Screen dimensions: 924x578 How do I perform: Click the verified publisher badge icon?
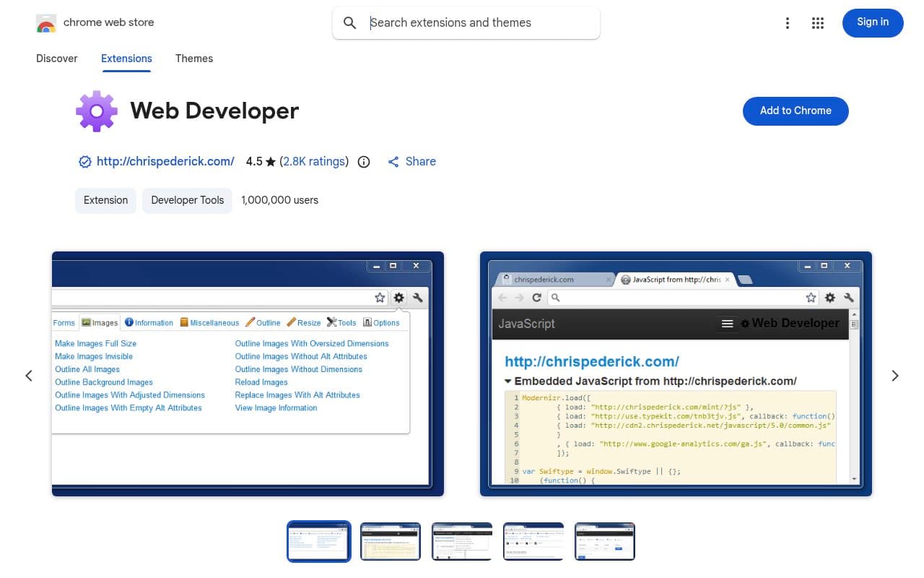[x=85, y=162]
